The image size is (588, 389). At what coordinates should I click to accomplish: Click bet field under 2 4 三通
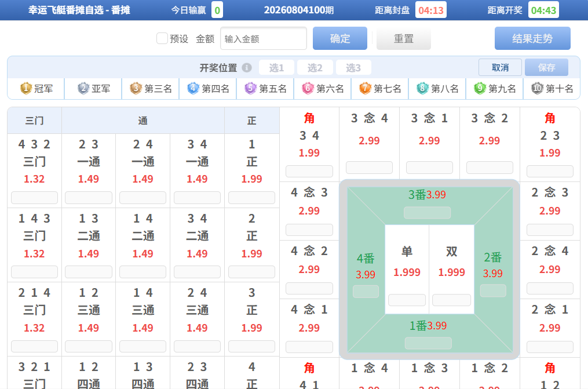[197, 346]
